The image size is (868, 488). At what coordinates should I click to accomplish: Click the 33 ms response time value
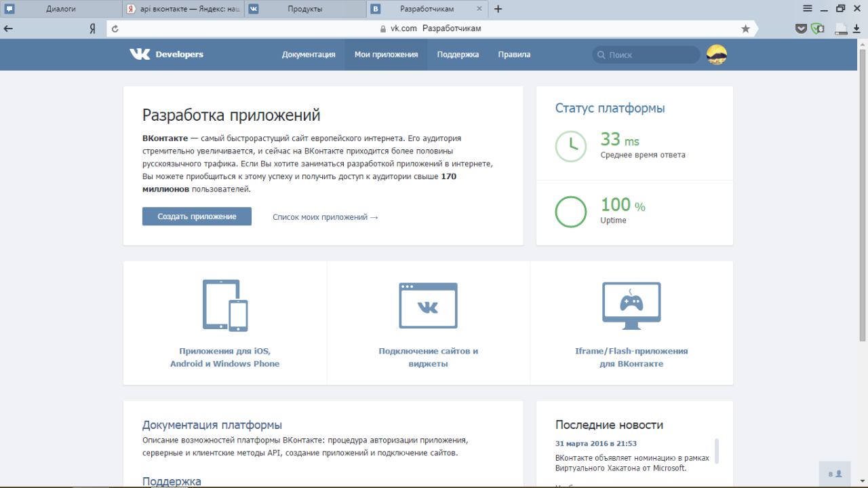pos(620,139)
